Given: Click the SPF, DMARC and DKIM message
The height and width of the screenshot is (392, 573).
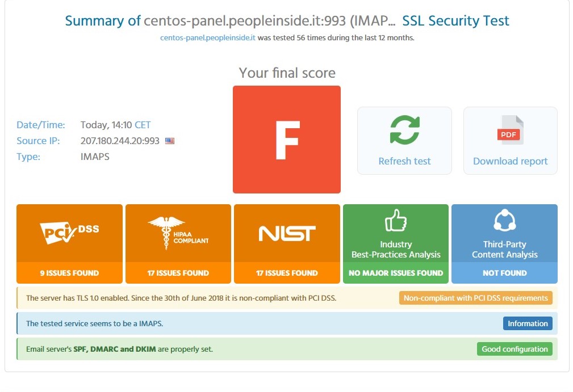Looking at the screenshot, I should (x=119, y=349).
